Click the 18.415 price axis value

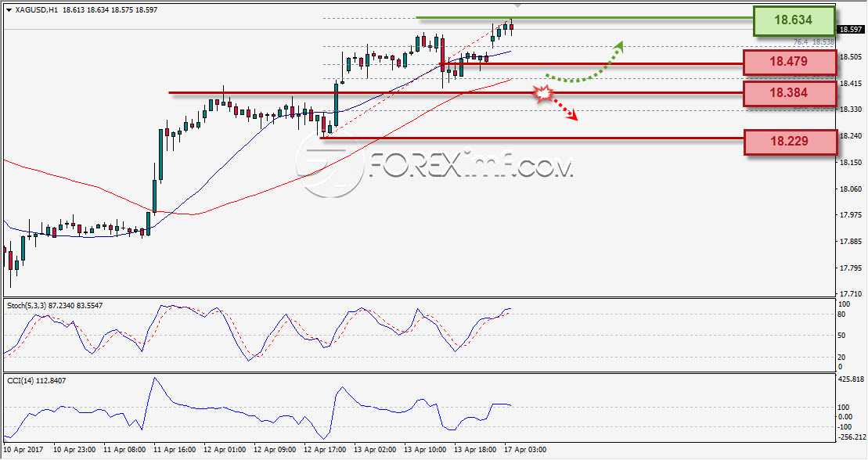click(851, 84)
